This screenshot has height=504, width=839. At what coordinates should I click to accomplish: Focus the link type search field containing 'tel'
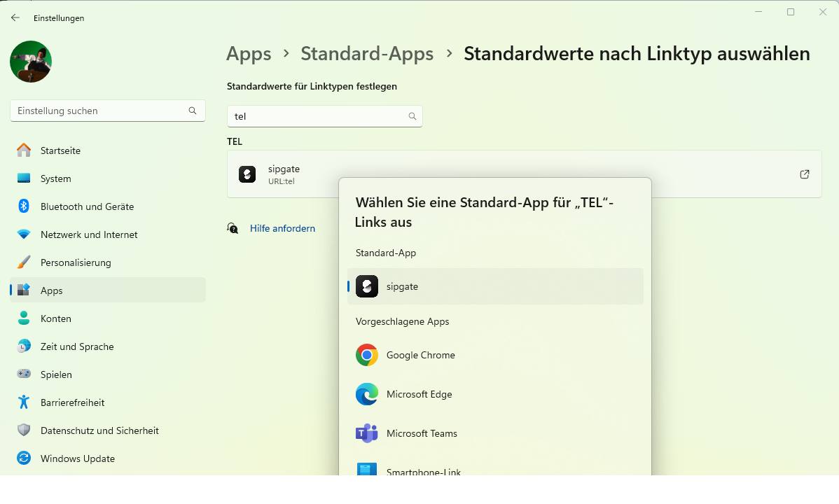(325, 116)
